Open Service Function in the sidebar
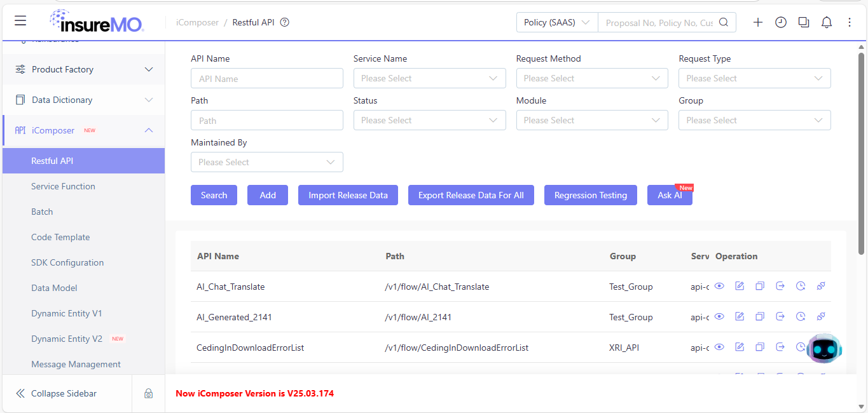868x413 pixels. tap(83, 186)
